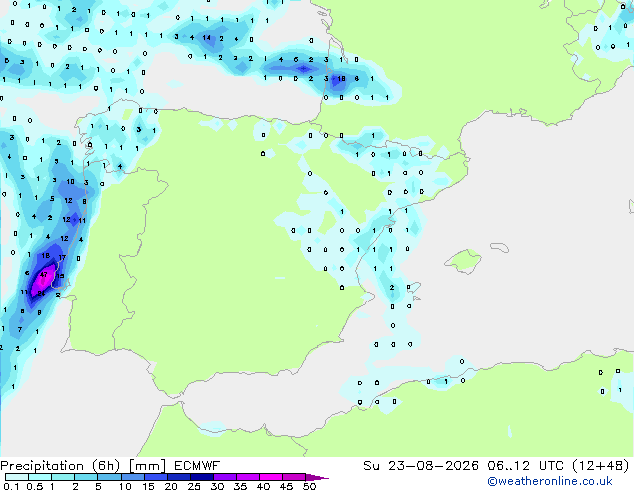
Task: Click the '17' value near the Portuguese coast
Action: pyautogui.click(x=62, y=258)
